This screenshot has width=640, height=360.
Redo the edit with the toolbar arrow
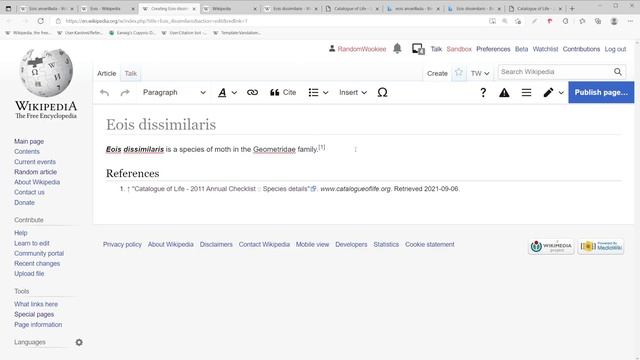[125, 93]
